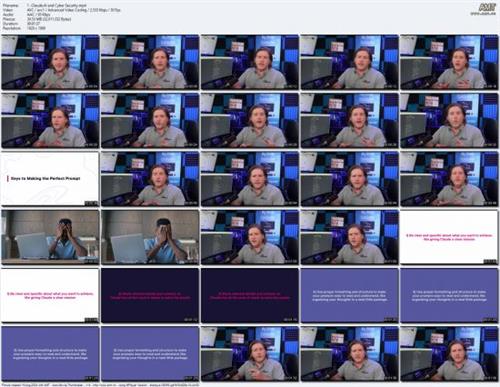The image size is (500, 387).
Task: Click the Filename line in the header info
Action: tap(45, 6)
